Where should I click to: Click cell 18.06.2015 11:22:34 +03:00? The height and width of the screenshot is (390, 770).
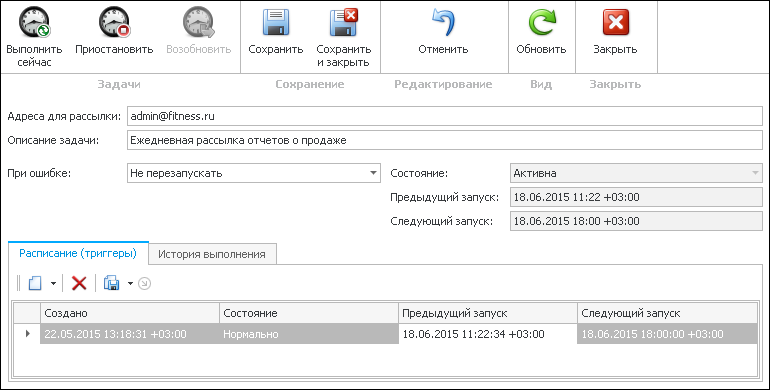pyautogui.click(x=488, y=334)
